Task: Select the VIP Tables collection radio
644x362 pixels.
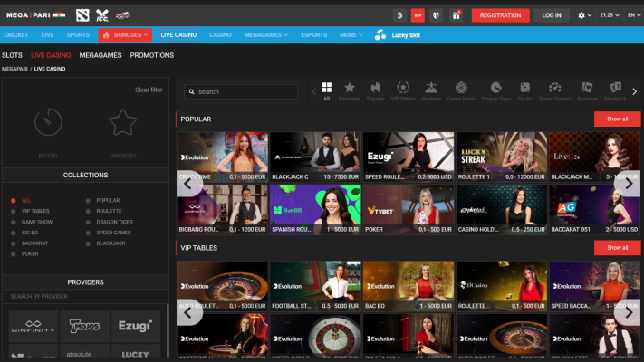Action: click(14, 212)
